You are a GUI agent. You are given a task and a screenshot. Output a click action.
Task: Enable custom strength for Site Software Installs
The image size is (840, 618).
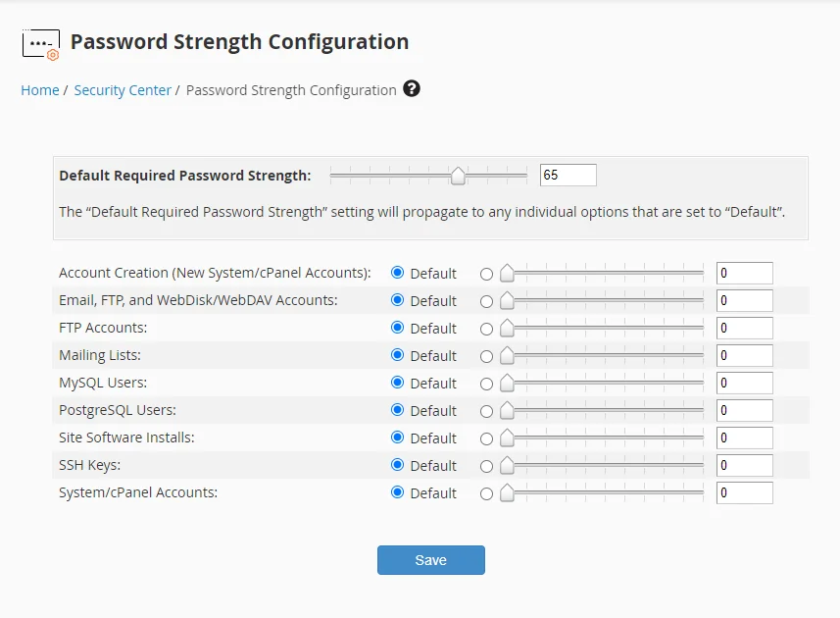(486, 438)
